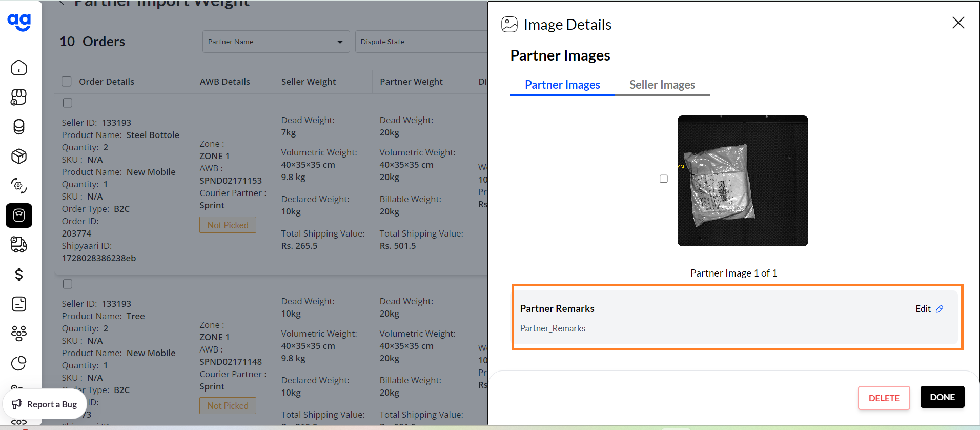This screenshot has height=430, width=980.
Task: Select the active weight scale icon in sidebar
Action: point(19,216)
